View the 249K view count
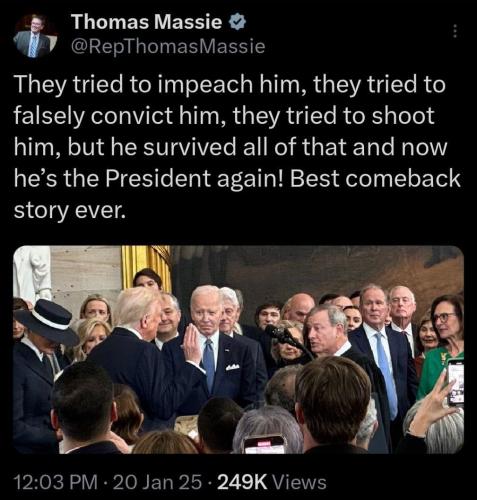 pyautogui.click(x=242, y=482)
